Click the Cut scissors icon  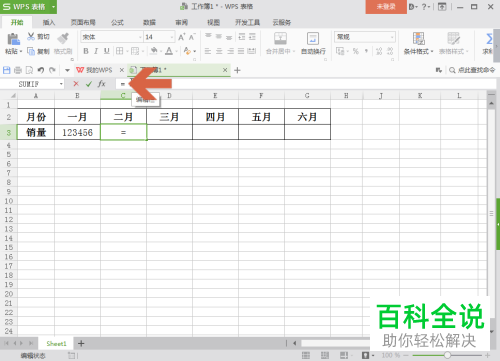(31, 36)
